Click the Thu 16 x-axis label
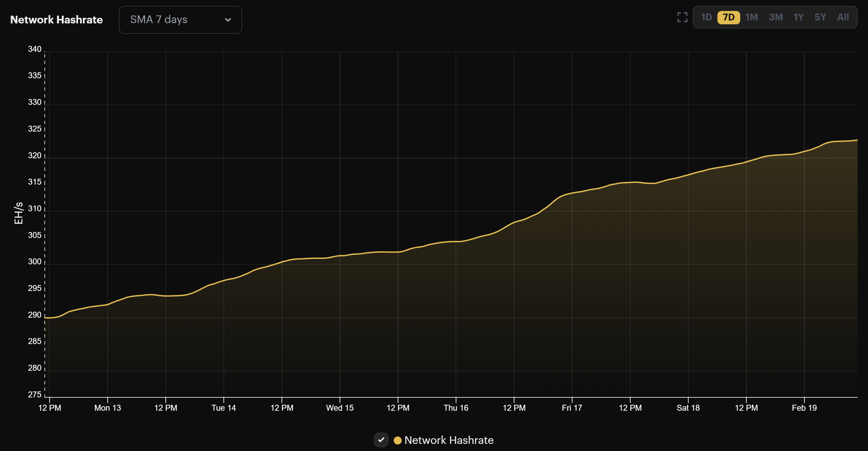 tap(456, 408)
